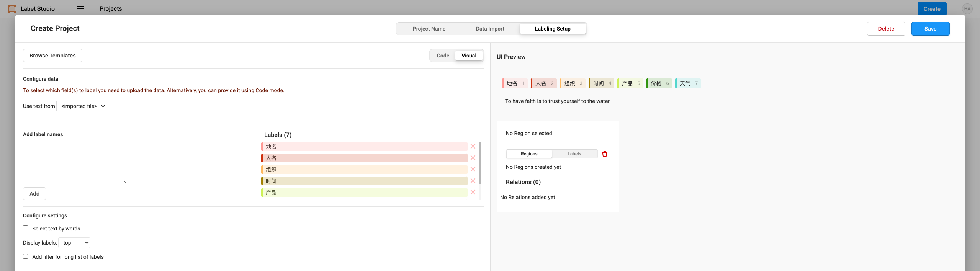Viewport: 980px width, 271px height.
Task: Remove the 产品 label with X icon
Action: click(x=473, y=193)
